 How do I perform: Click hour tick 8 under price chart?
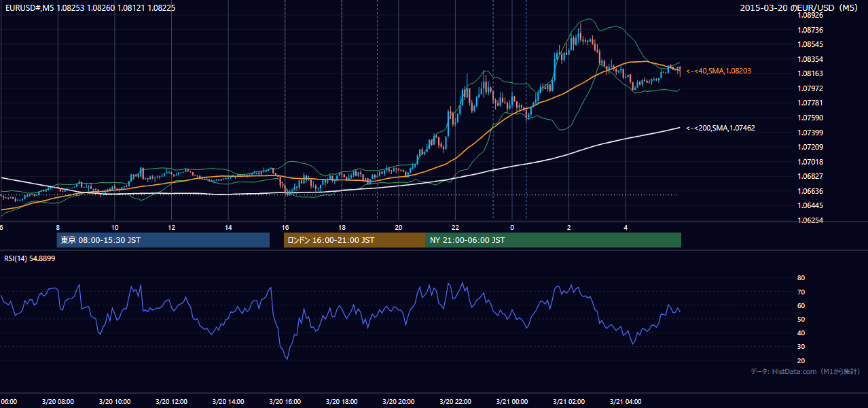(58, 227)
